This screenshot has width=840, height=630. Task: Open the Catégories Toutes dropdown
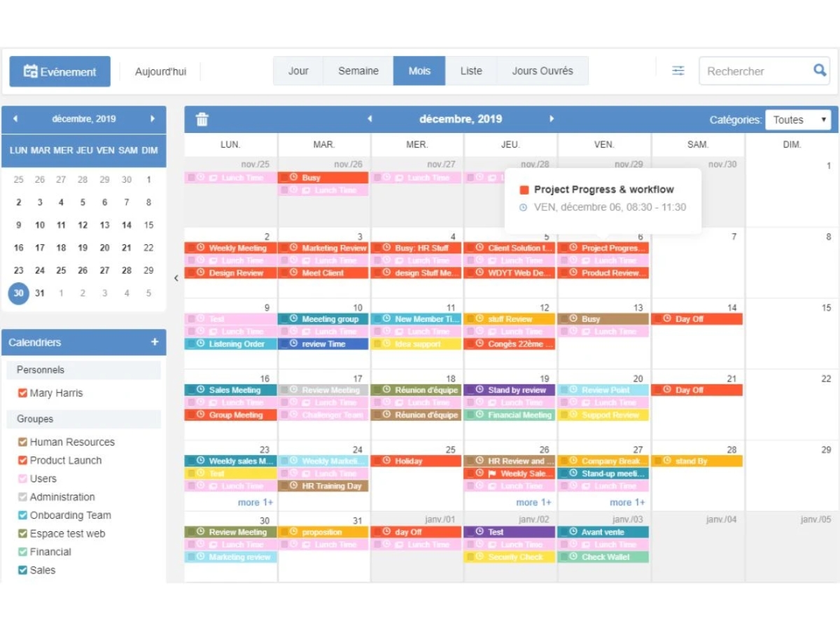pyautogui.click(x=798, y=120)
